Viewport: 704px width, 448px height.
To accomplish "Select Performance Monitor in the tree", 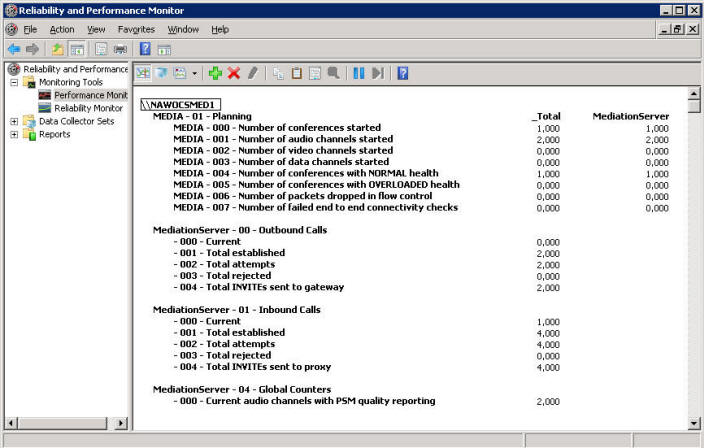I will coord(91,95).
